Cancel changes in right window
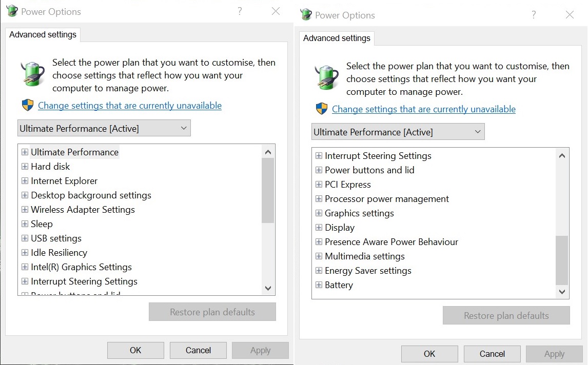This screenshot has height=365, width=588. click(x=492, y=354)
